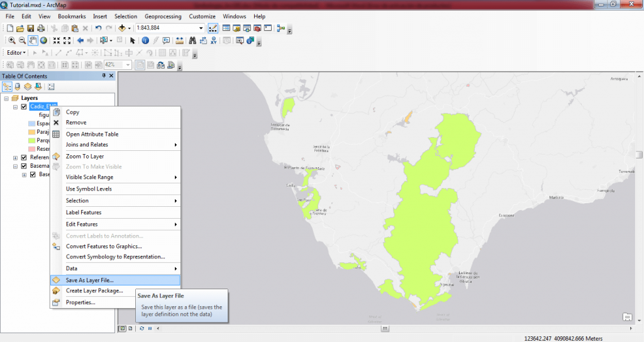Select Open Attribute Table entry

[92, 134]
